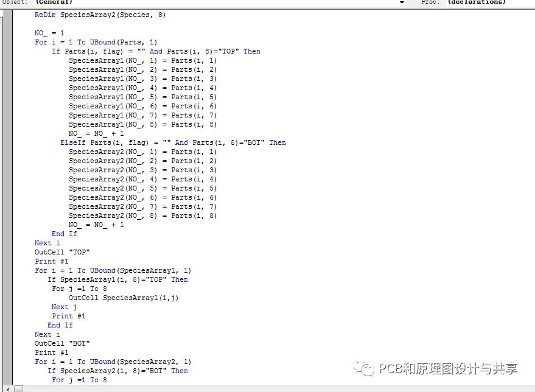Click 'For i = 1 To UBound(SpeciesArray1, 1)' line
Screen dimensions: 535x392
(113, 270)
